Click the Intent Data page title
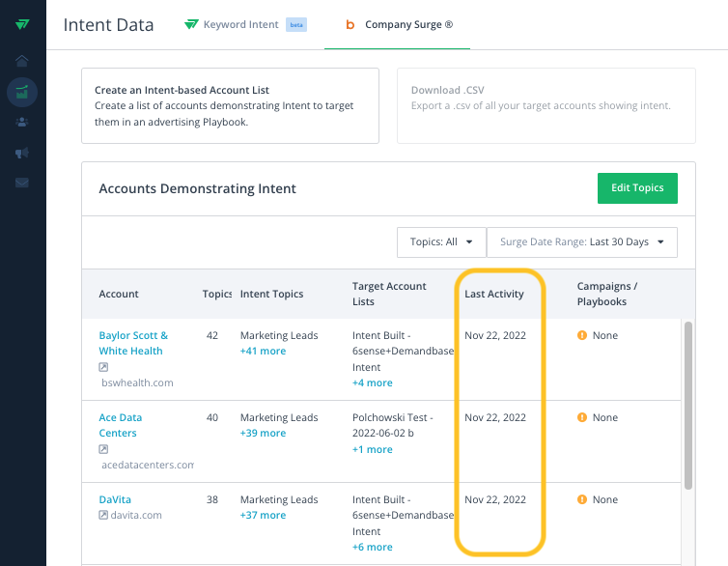This screenshot has height=566, width=728. pyautogui.click(x=109, y=25)
